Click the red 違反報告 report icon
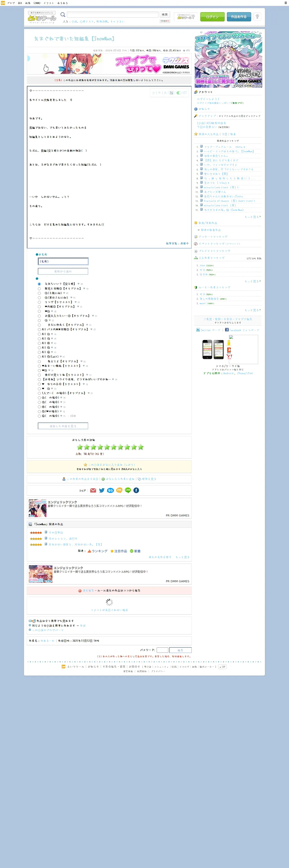This screenshot has width=289, height=868. [x=80, y=591]
